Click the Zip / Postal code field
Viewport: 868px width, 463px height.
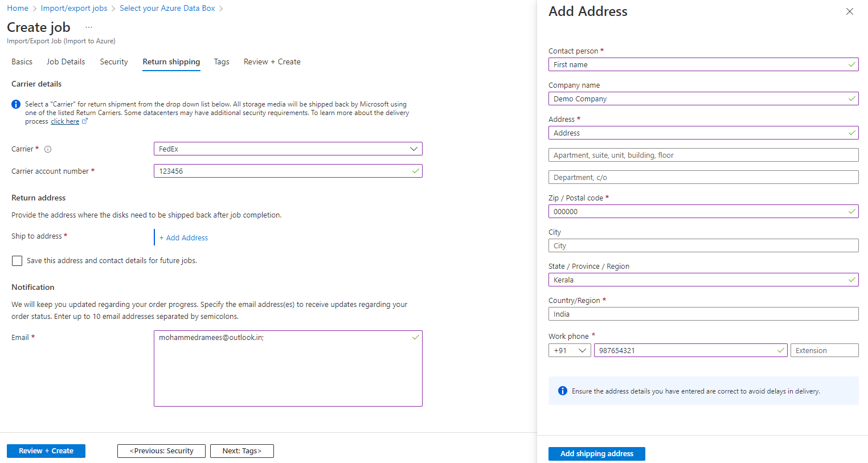point(703,211)
